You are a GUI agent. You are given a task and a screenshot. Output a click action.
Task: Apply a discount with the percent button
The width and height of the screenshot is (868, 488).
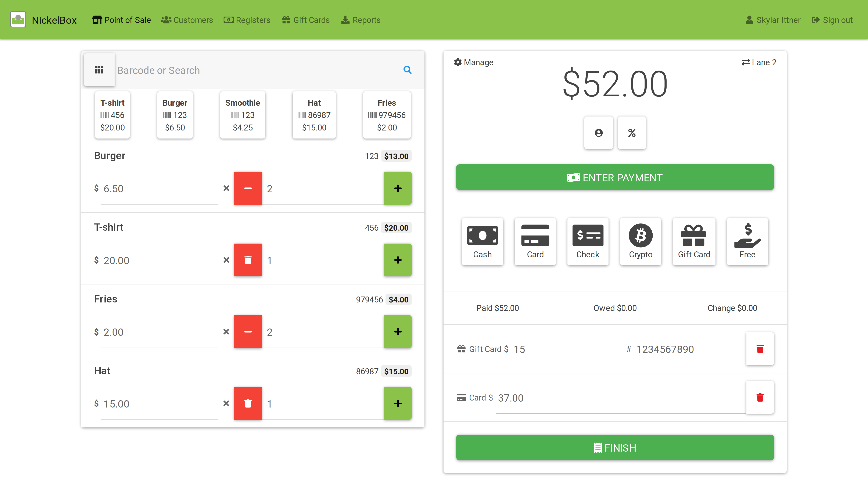click(x=632, y=133)
